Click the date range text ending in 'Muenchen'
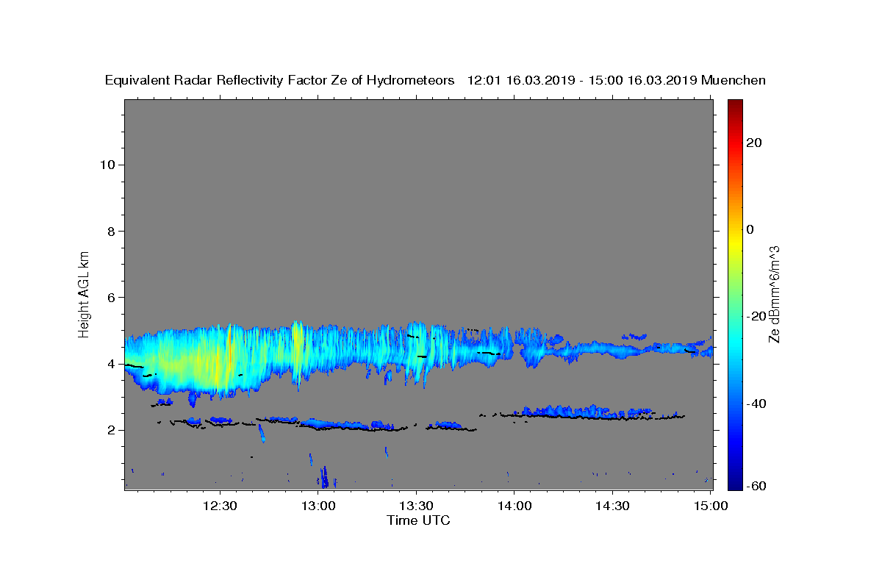The image size is (882, 588). click(617, 80)
